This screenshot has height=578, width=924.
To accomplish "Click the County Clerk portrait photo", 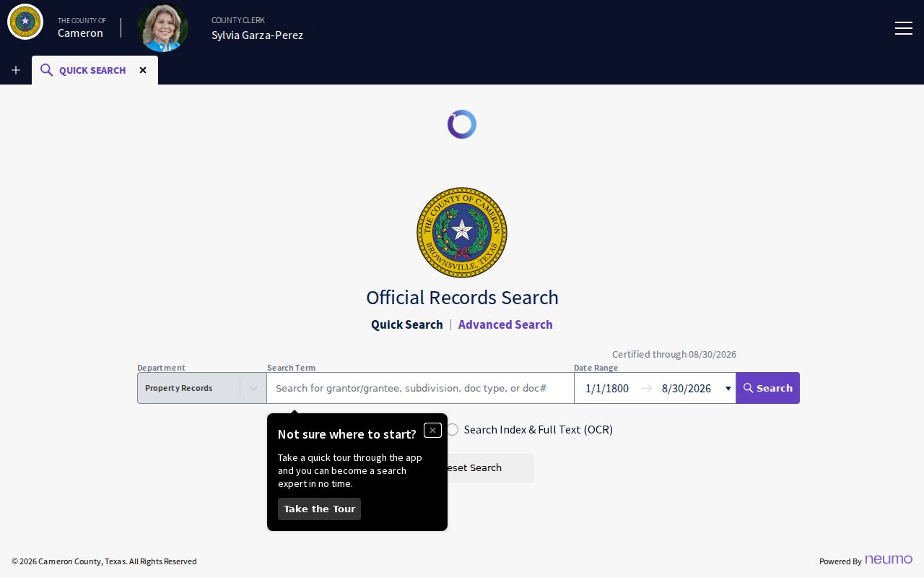I will pyautogui.click(x=162, y=27).
